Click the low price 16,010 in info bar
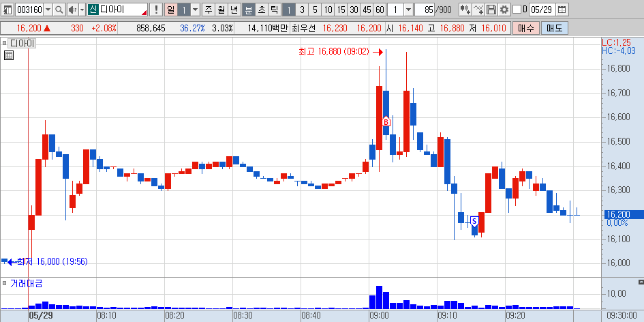This screenshot has width=644, height=322. click(493, 29)
